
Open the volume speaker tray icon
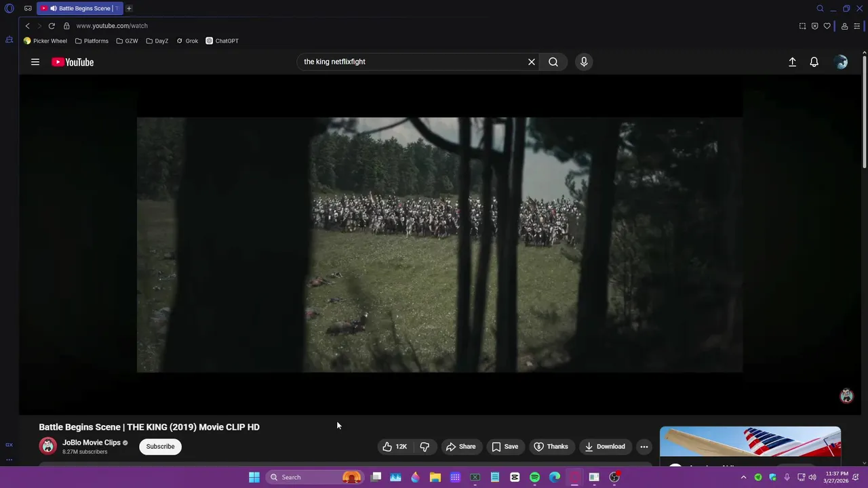pyautogui.click(x=812, y=477)
